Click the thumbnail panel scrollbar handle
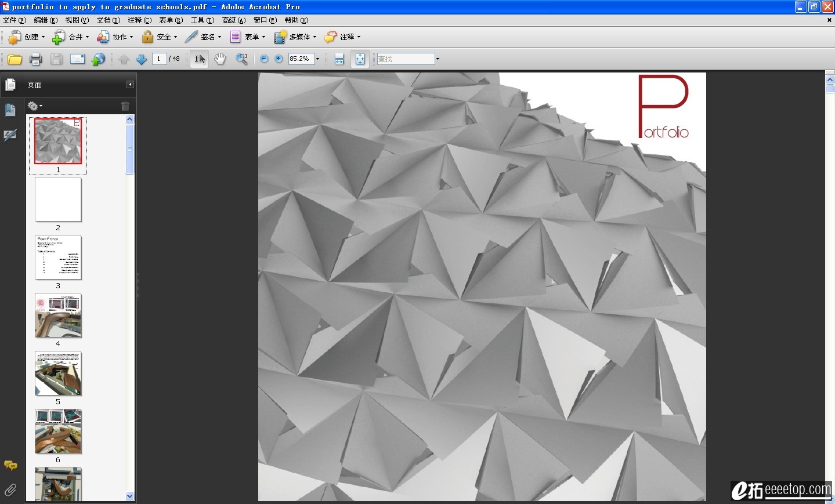Viewport: 835px width, 504px height. 130,149
